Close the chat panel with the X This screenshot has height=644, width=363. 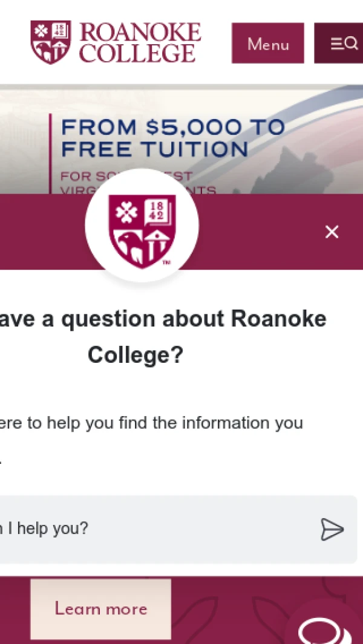[332, 232]
